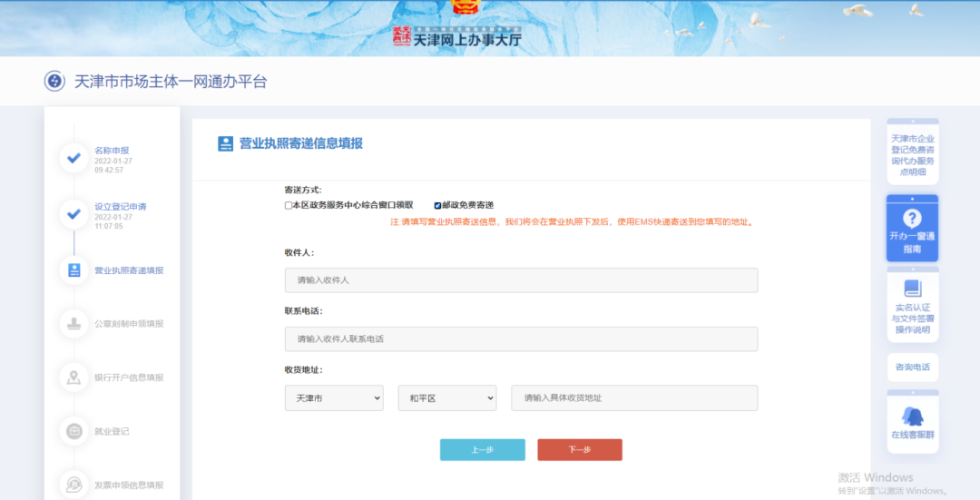
Task: Open the 天津市 city dropdown
Action: [334, 398]
